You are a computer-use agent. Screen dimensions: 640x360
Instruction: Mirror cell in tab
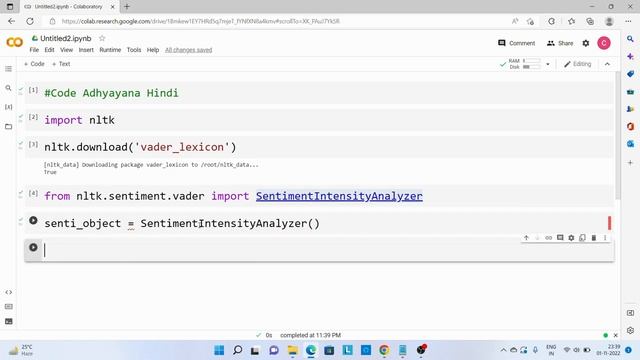(582, 238)
